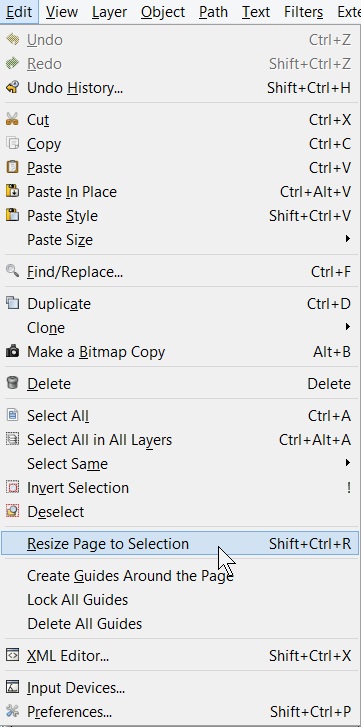Open Input Devices dialog entry
Image resolution: width=361 pixels, height=727 pixels.
[180, 688]
